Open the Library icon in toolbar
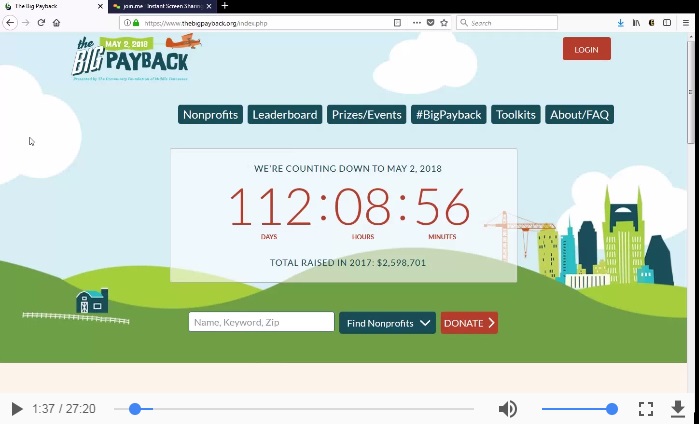Image resolution: width=699 pixels, height=424 pixels. click(x=636, y=23)
